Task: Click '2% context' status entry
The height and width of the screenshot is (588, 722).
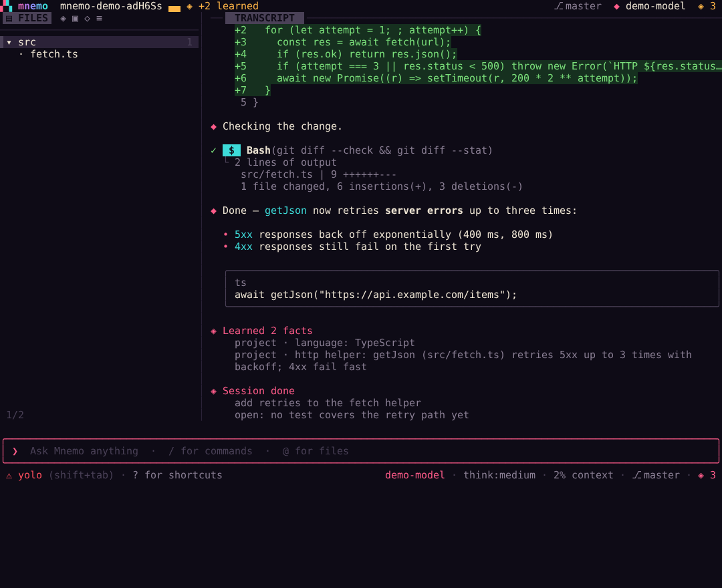Action: tap(584, 475)
